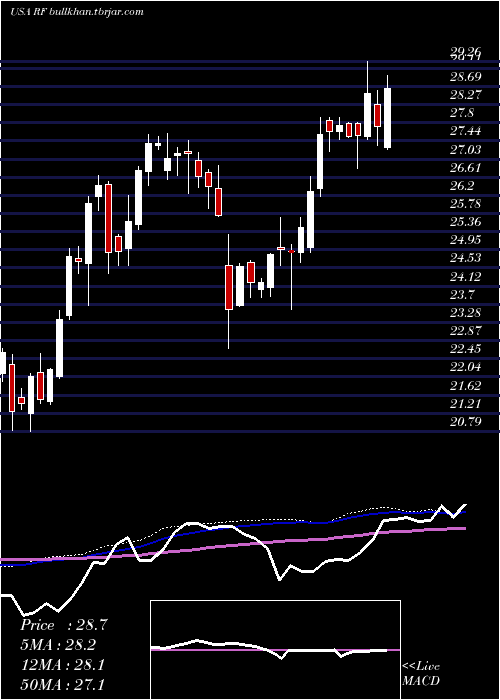
Task: Click the 23.28 price axis label
Action: point(466,312)
